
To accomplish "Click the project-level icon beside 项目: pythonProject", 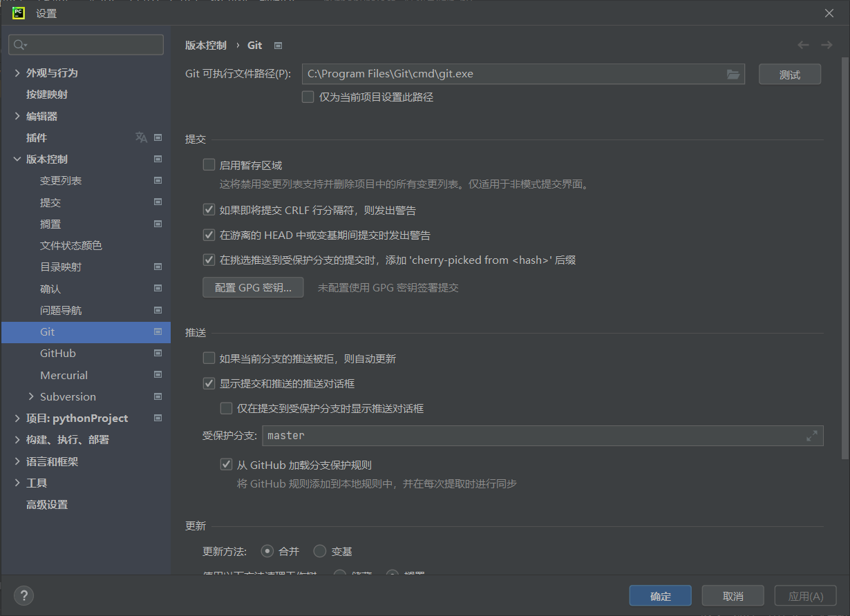I will click(158, 418).
